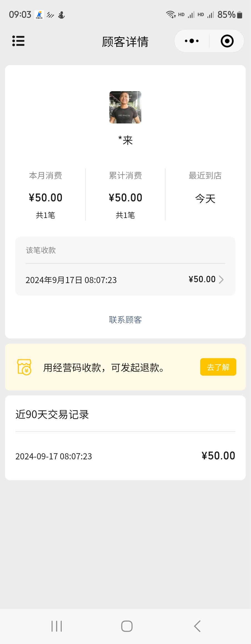Tap customer name *来
Viewport: 251px width, 644px height.
(x=125, y=140)
